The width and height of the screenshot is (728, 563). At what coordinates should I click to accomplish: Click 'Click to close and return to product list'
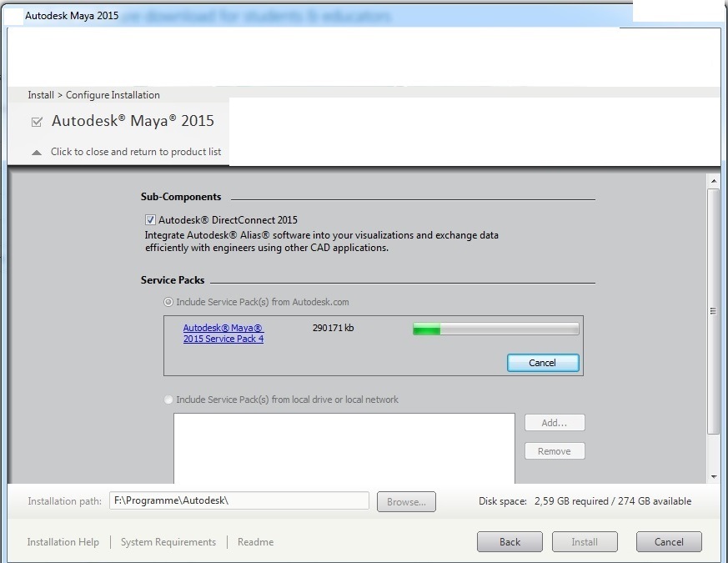(x=136, y=152)
